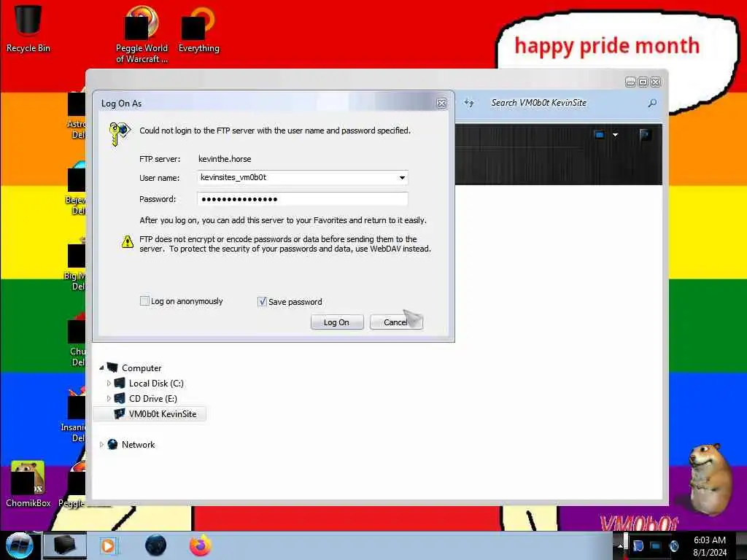The image size is (747, 560).
Task: Click the yellow warning icon about FTP
Action: click(127, 242)
